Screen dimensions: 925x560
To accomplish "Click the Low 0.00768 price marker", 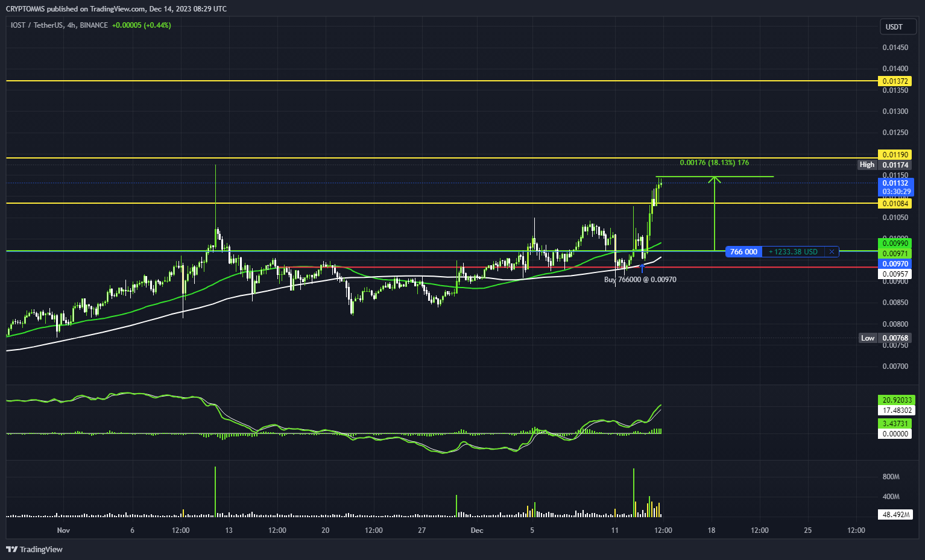I will click(885, 338).
